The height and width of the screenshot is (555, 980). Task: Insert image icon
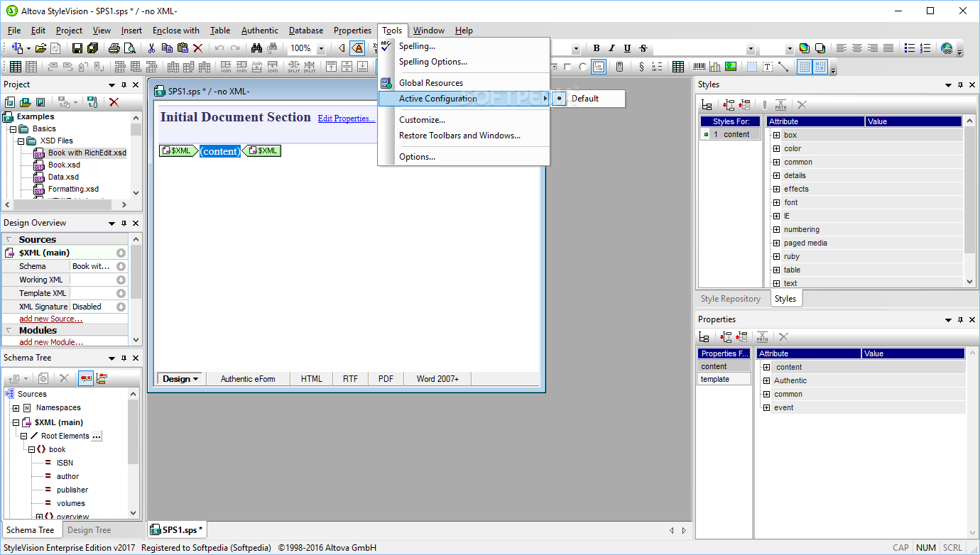tap(731, 67)
